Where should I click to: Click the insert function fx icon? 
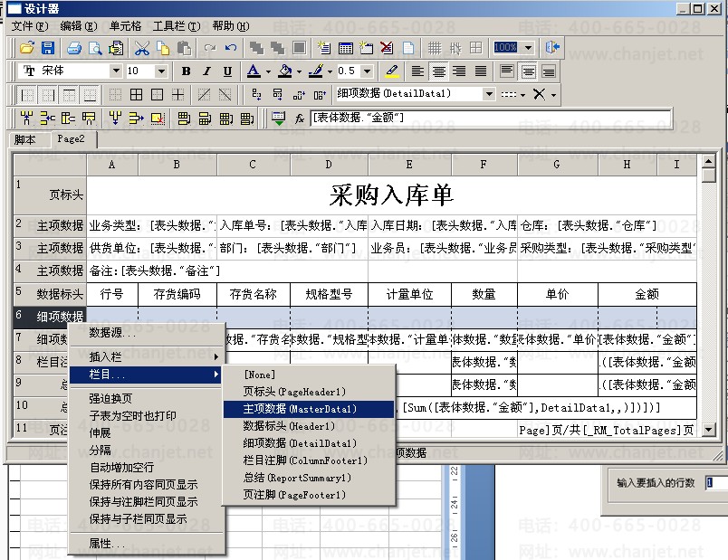300,119
